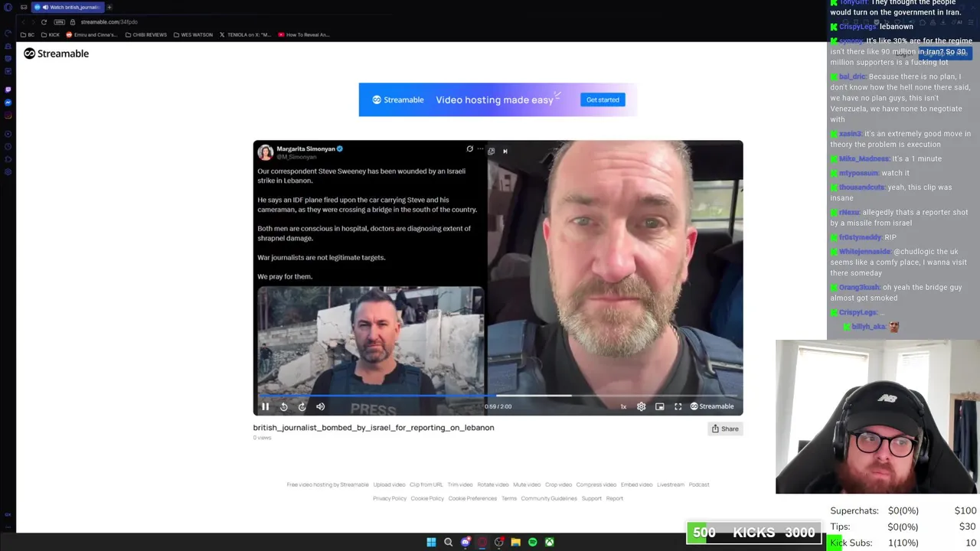Click the Podcast footer link
This screenshot has width=980, height=551.
pos(699,484)
